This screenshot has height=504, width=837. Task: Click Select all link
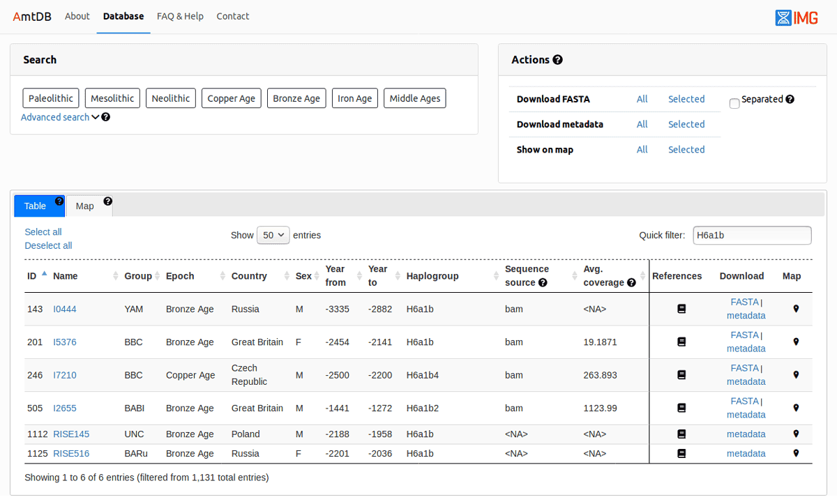(43, 231)
